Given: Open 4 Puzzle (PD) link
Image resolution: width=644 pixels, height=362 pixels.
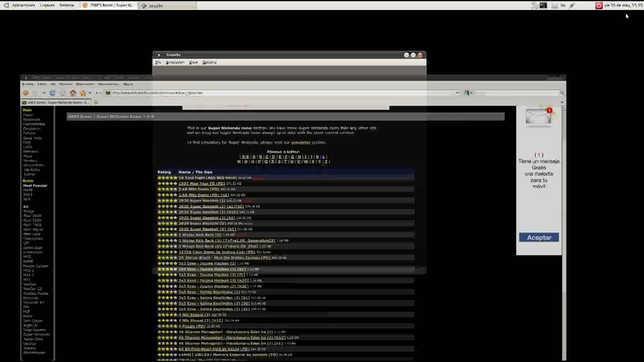Looking at the screenshot, I should coord(192,326).
